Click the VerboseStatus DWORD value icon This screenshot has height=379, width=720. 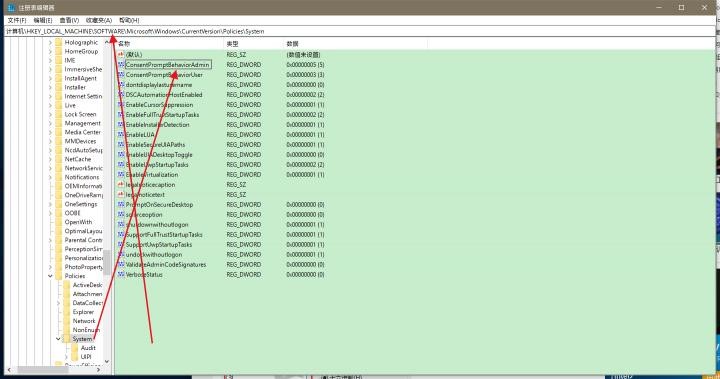click(x=121, y=275)
